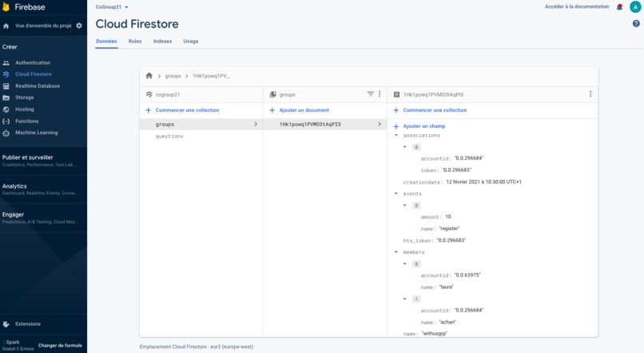Switch to the Indexes tab
This screenshot has height=353, width=644.
162,41
